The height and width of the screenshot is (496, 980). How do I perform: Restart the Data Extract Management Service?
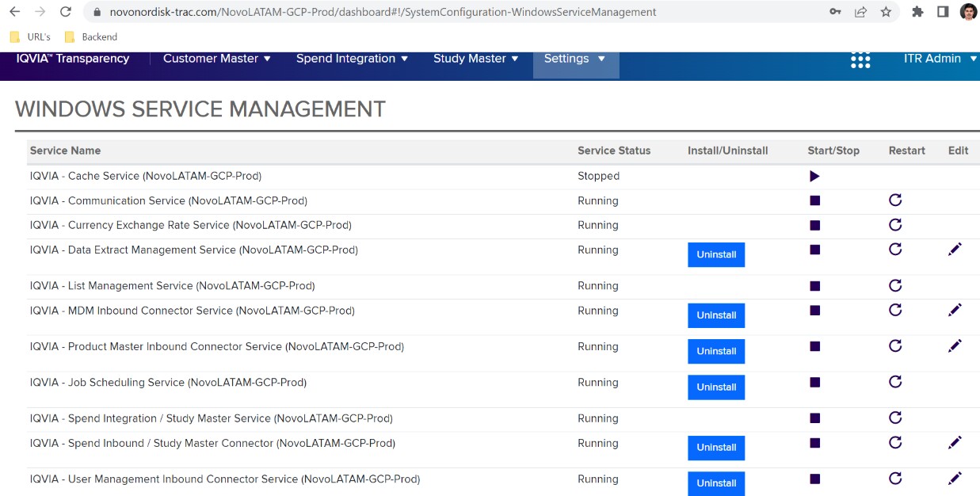[x=895, y=249]
